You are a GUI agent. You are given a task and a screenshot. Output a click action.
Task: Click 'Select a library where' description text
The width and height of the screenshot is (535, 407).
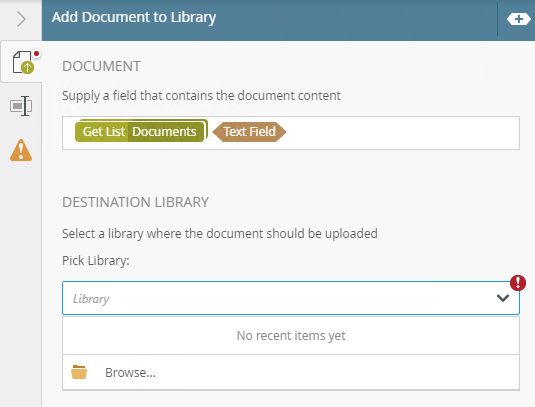point(220,234)
